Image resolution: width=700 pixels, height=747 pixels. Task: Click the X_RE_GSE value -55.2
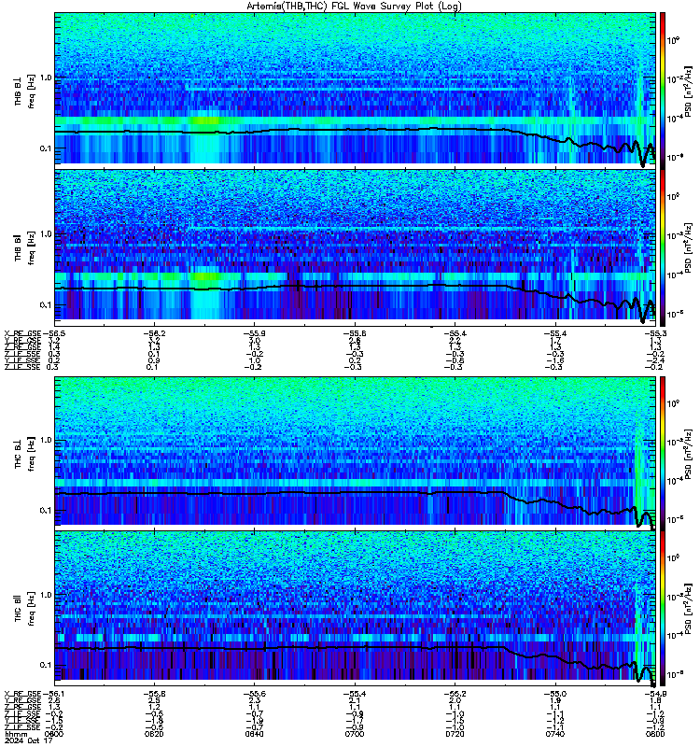pos(455,694)
